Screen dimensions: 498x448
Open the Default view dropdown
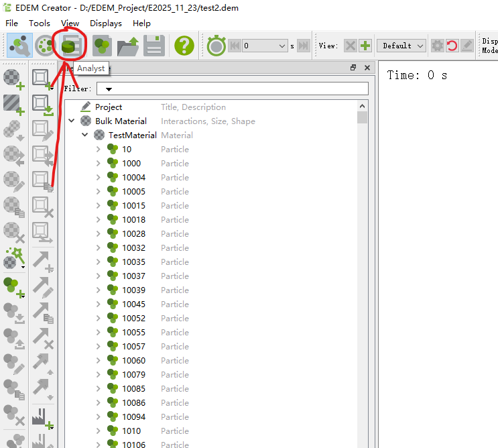click(401, 46)
